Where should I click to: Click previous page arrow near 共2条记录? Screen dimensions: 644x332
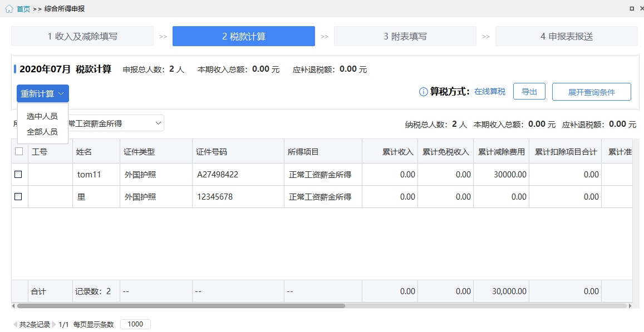pos(15,325)
